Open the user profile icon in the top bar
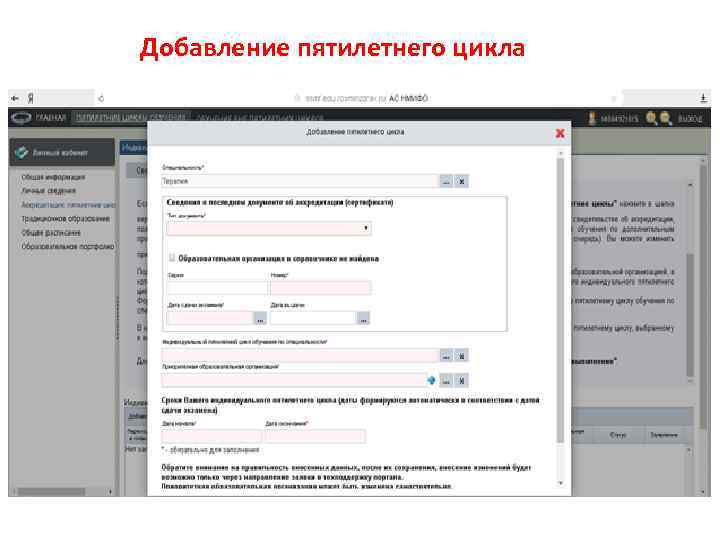Viewport: 720px width, 540px height. click(x=592, y=118)
